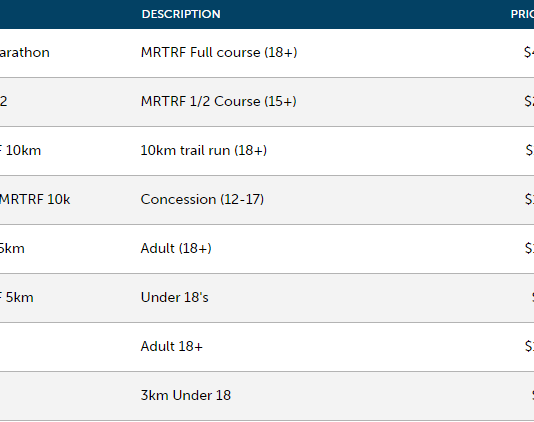
Task: Click the price in Full course row
Action: pos(529,52)
